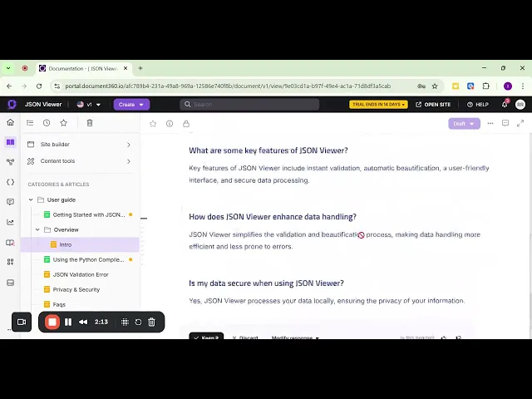Viewport: 532px width, 399px height.
Task: Open a new browser tab
Action: pos(140,68)
